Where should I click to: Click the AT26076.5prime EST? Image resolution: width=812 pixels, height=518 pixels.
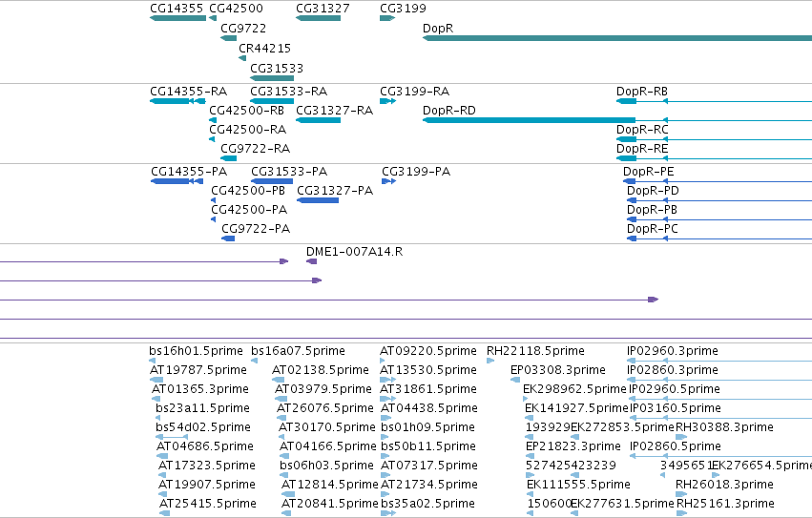coord(281,418)
